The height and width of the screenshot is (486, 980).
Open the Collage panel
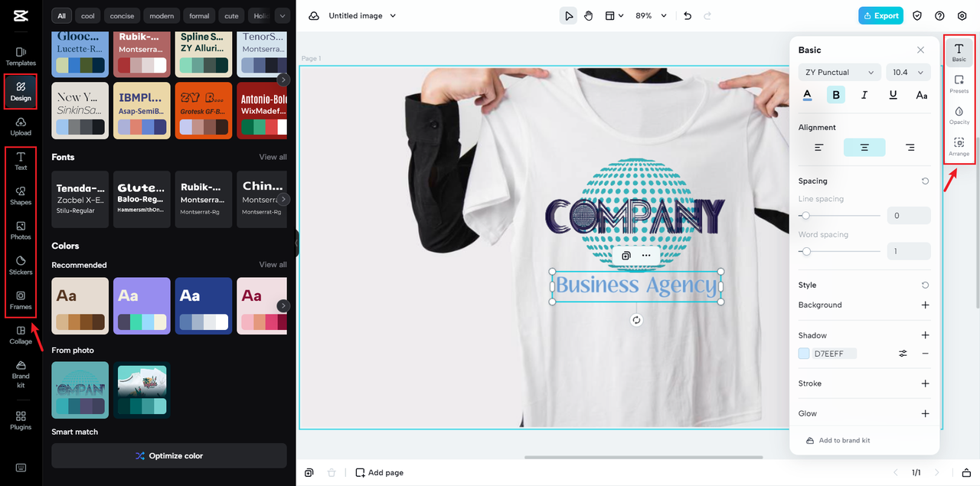(x=21, y=335)
